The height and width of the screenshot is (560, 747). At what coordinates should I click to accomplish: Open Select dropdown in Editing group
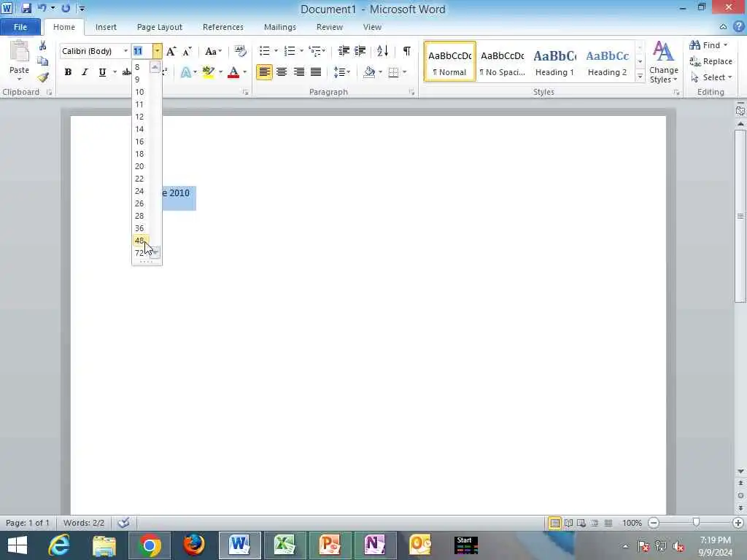click(x=712, y=77)
